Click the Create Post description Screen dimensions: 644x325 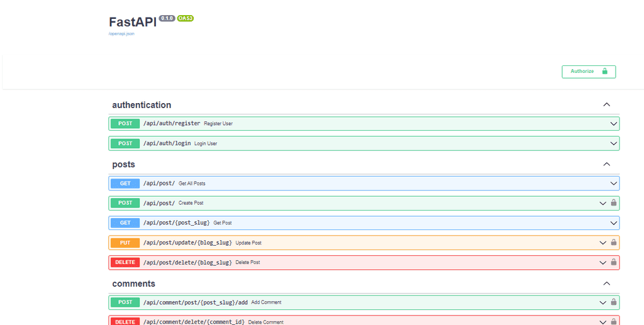pyautogui.click(x=191, y=203)
